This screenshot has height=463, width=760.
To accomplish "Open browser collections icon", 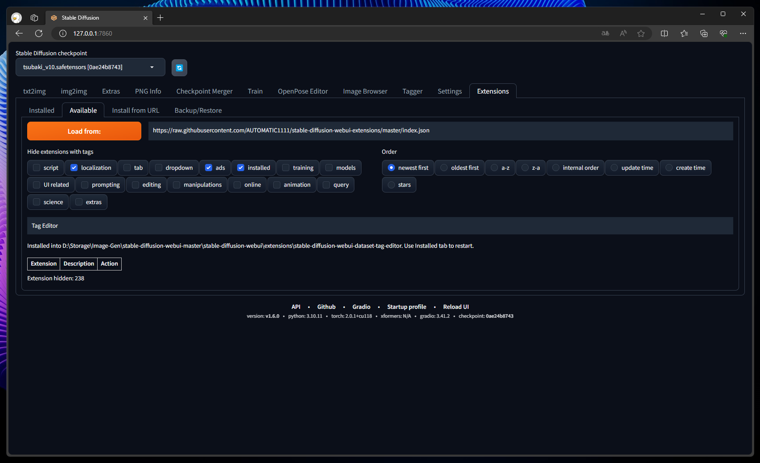I will coord(704,33).
